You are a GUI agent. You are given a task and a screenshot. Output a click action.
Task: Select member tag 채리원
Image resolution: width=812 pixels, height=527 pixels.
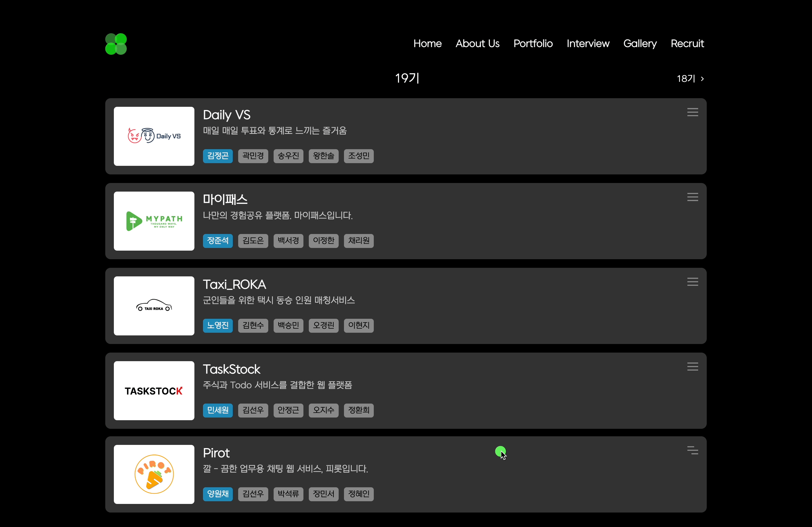pos(359,241)
